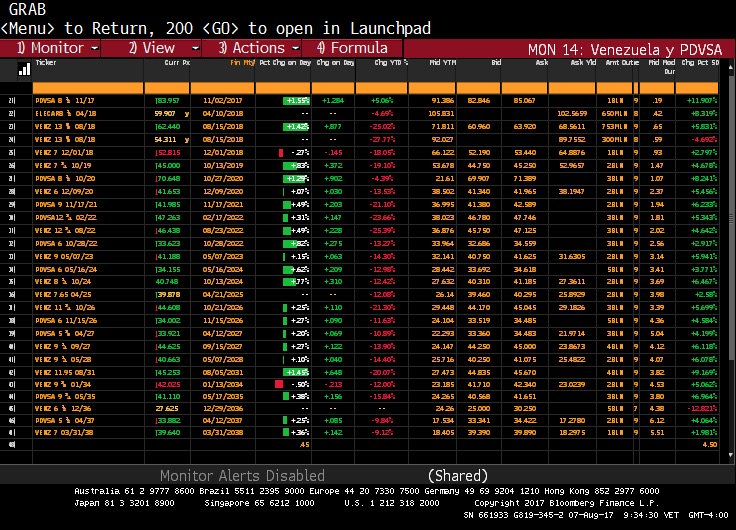Image resolution: width=736 pixels, height=530 pixels.
Task: Select VENZ 7 12/01/18 ticker
Action: [64, 153]
